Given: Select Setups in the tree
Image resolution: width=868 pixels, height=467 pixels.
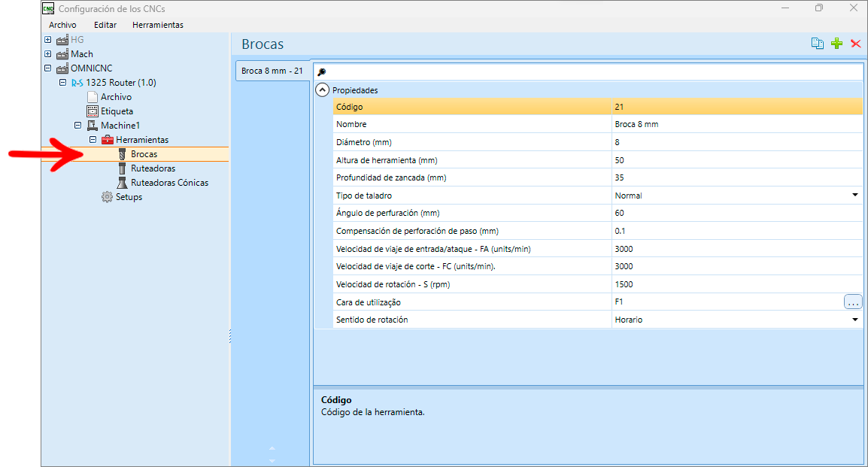Looking at the screenshot, I should point(129,197).
